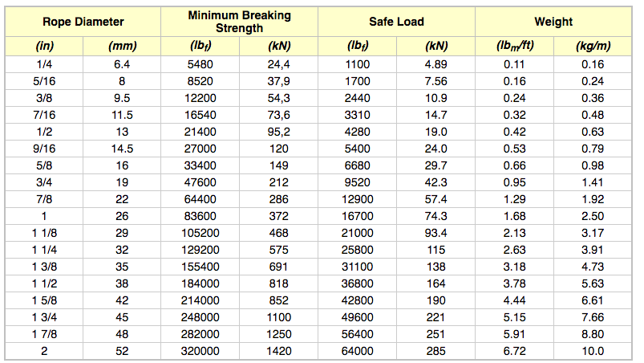Viewport: 644px width, 363px height.
Task: Select the 14.5 mm diameter cell
Action: pyautogui.click(x=121, y=149)
